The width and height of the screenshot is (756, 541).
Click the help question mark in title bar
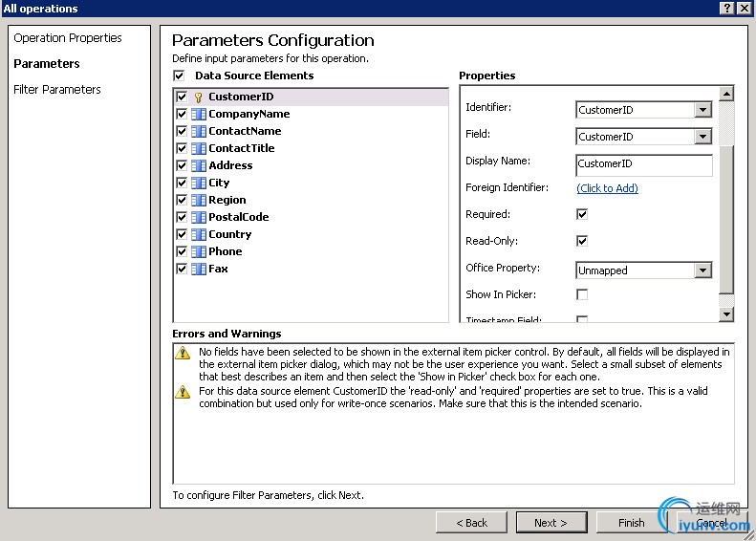[726, 8]
